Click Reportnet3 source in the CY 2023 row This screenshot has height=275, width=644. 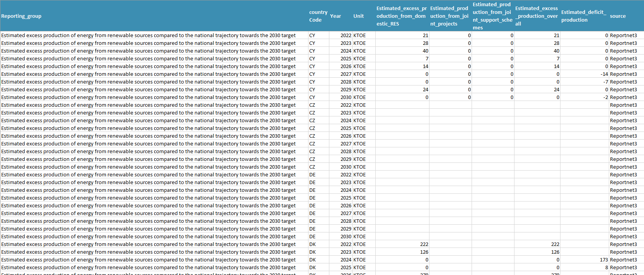tap(623, 43)
